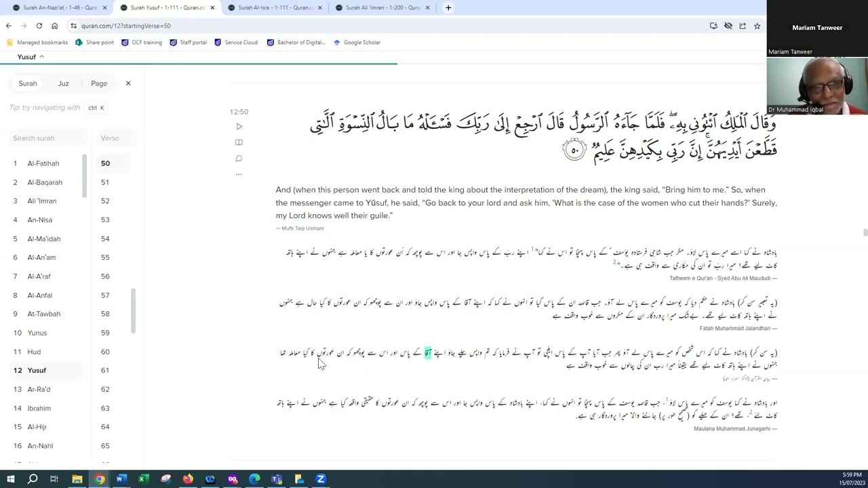The width and height of the screenshot is (868, 488).
Task: Click the Dr Muhammad Iqbal video thumbnail
Action: 817,85
